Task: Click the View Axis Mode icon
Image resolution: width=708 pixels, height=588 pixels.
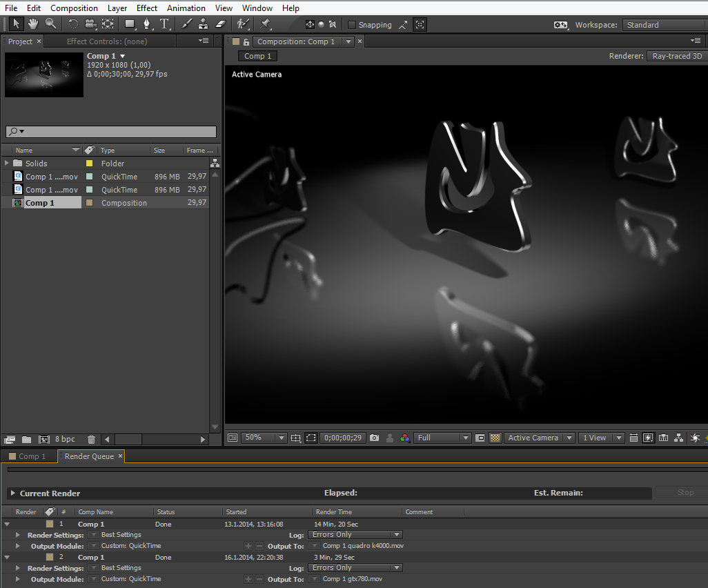Action: coord(333,24)
